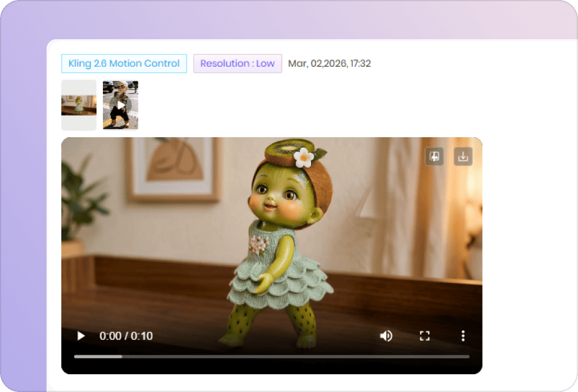Viewport: 578px width, 392px height.
Task: Click the 0:00 / 0:10 time display
Action: (x=125, y=336)
